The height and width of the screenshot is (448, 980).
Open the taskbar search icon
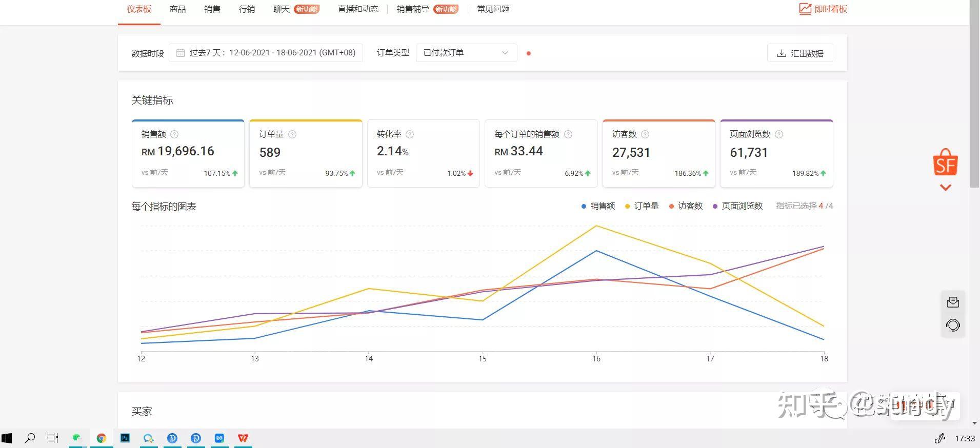pyautogui.click(x=30, y=438)
